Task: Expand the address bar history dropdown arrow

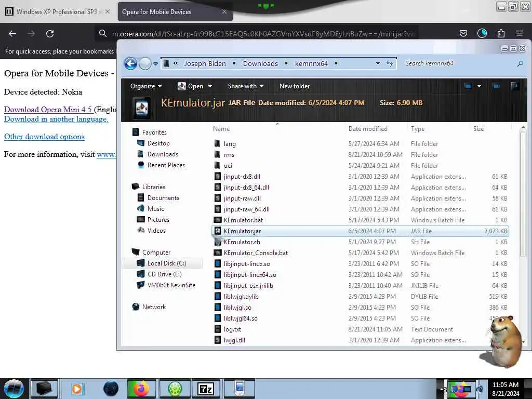Action: click(378, 63)
